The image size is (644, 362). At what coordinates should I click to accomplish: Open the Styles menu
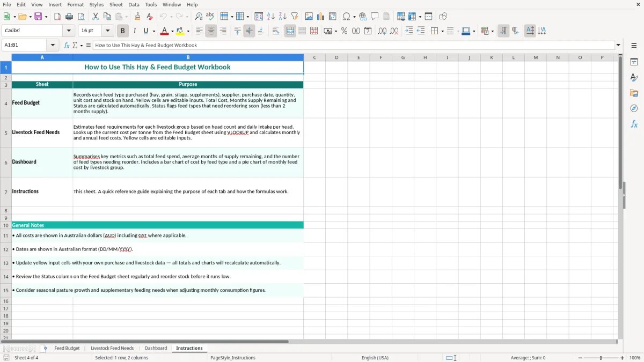[97, 4]
